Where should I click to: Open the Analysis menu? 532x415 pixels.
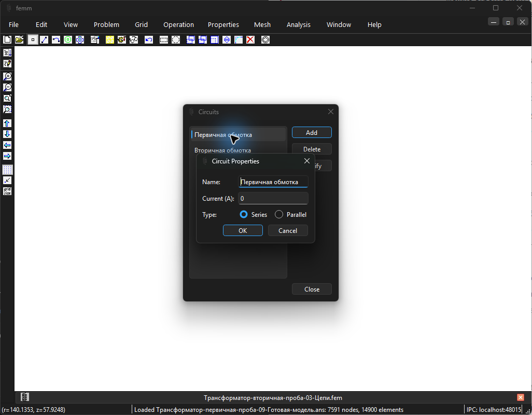[x=299, y=25]
